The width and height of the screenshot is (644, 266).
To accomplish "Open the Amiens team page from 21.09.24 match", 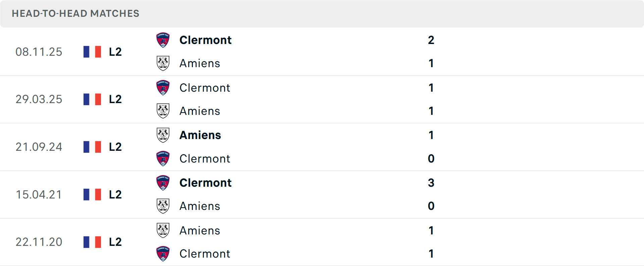I will pos(200,135).
